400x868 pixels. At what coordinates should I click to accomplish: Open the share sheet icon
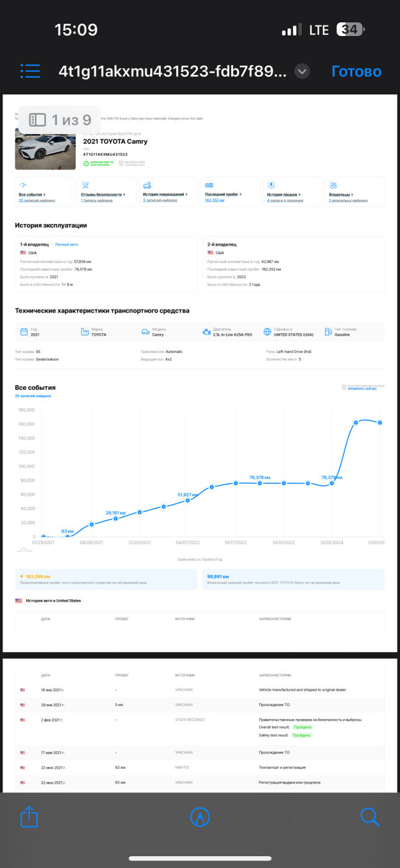pos(30,817)
